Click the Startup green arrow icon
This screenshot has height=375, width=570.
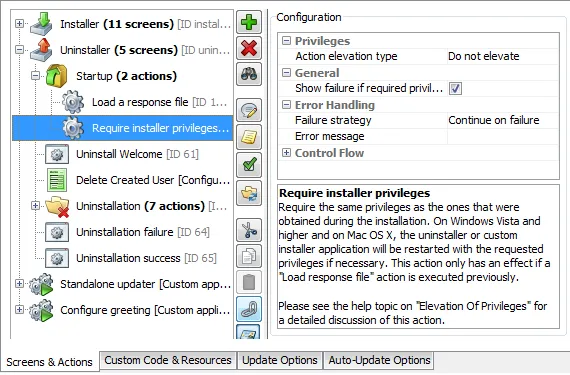coord(57,76)
